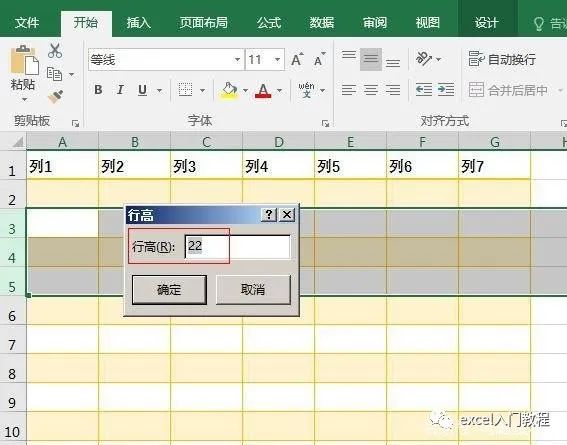Open the 公式 ribbon tab
The width and height of the screenshot is (567, 445).
pos(269,23)
